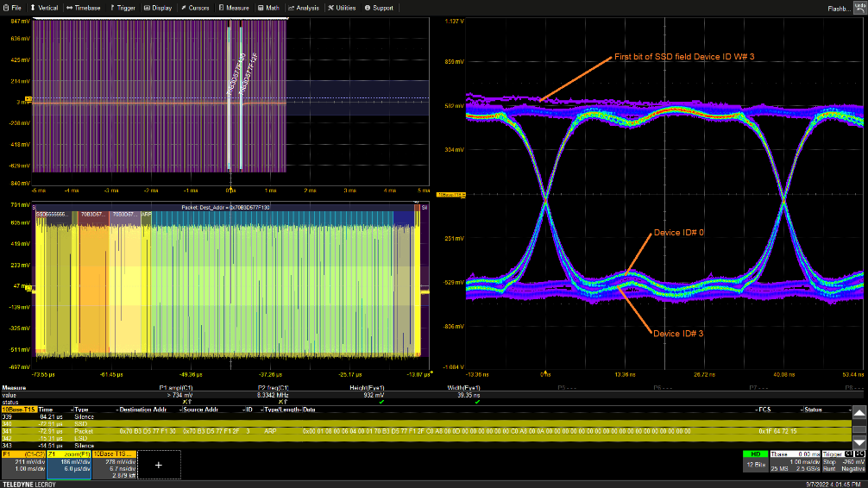The height and width of the screenshot is (488, 868).
Task: Select the F1 trace descriptor box
Action: [22, 464]
